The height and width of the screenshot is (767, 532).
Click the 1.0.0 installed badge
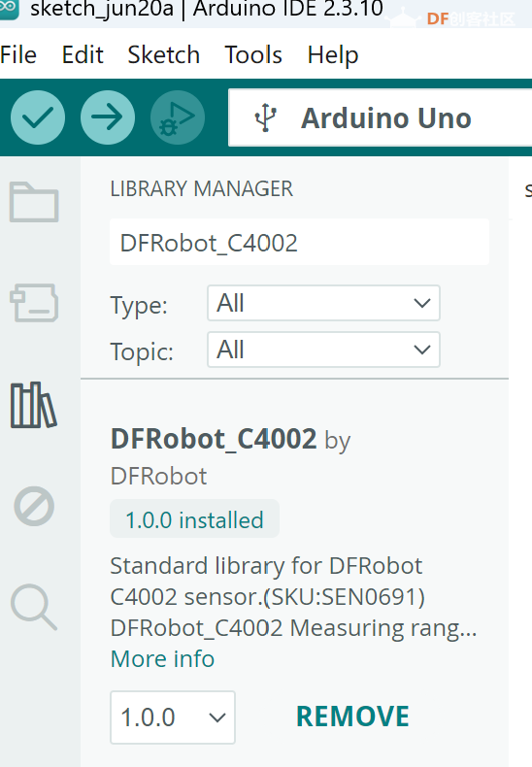point(194,519)
